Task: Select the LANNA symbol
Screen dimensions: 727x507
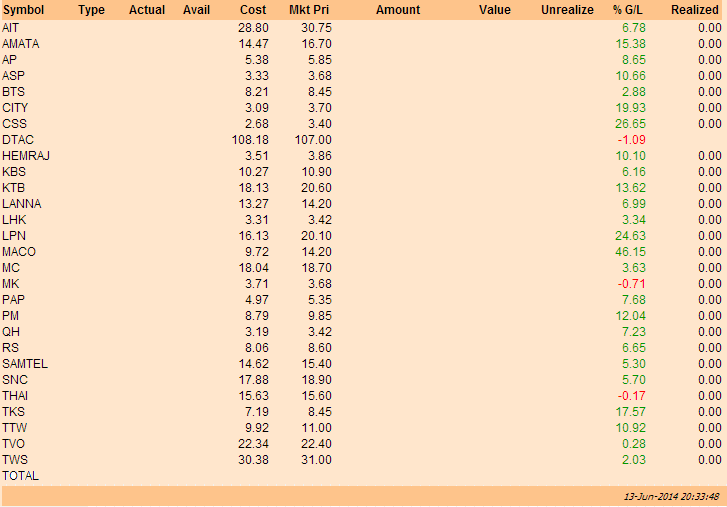Action: coord(22,204)
